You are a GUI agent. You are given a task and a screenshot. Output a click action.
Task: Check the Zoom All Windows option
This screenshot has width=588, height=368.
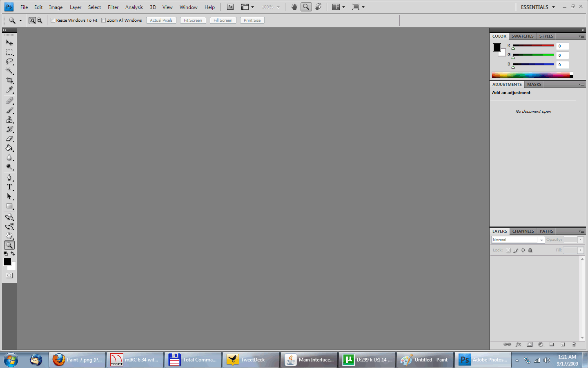tap(104, 20)
